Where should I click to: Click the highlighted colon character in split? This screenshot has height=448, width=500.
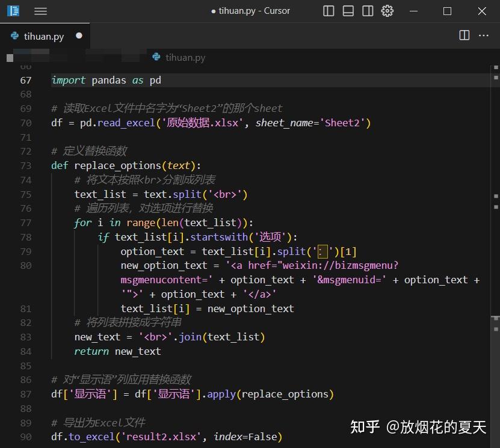click(x=323, y=251)
